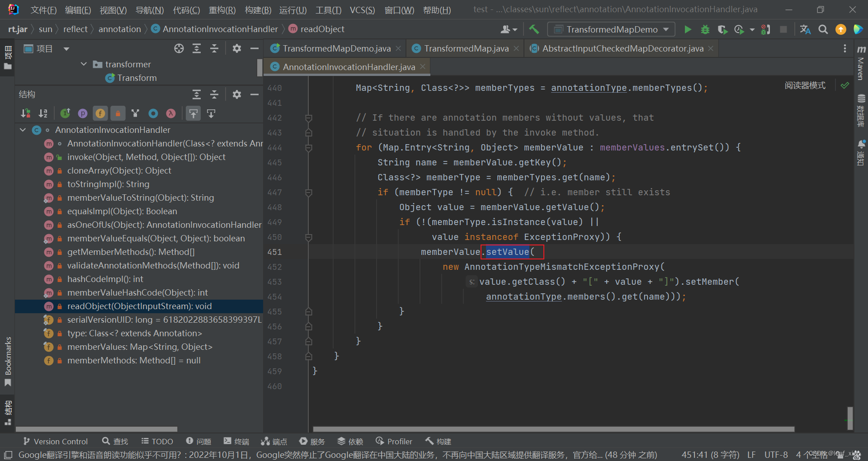The image size is (868, 461).
Task: Open Version Control tool window
Action: 55,441
